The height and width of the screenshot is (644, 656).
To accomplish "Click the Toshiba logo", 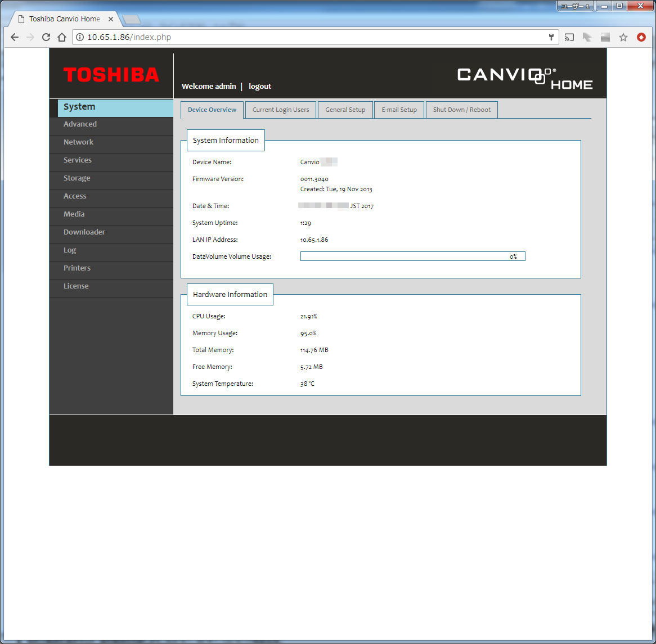I will pyautogui.click(x=111, y=75).
